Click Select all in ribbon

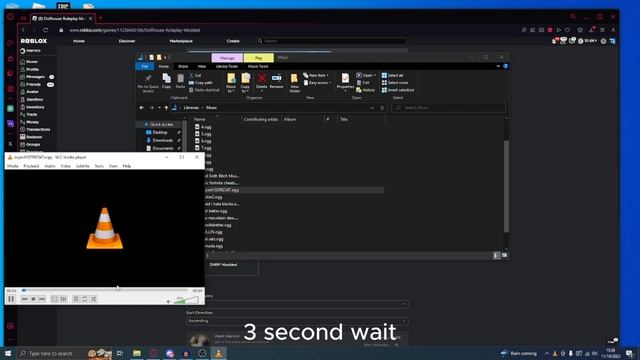tap(392, 76)
